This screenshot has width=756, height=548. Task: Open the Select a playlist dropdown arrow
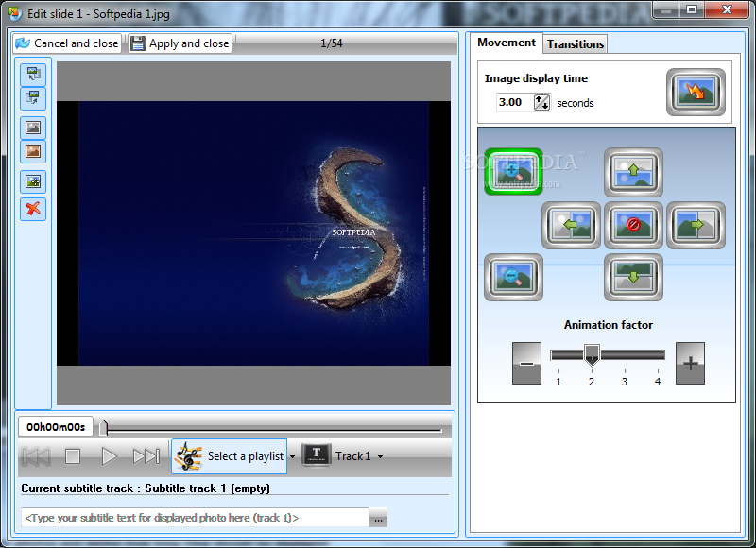coord(292,456)
